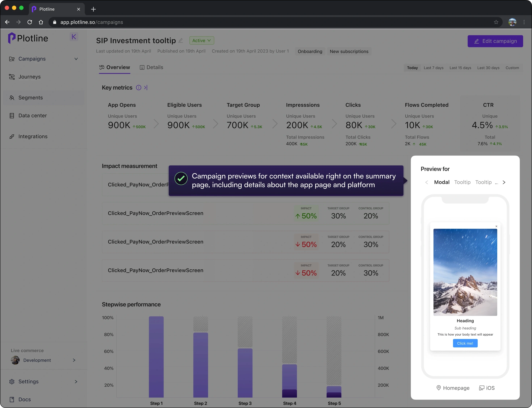Click the collapse arrow next to Key metrics

click(x=146, y=88)
